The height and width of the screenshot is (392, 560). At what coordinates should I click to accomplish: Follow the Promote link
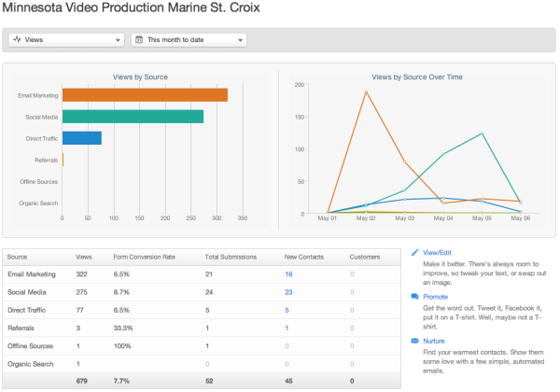[x=436, y=297]
